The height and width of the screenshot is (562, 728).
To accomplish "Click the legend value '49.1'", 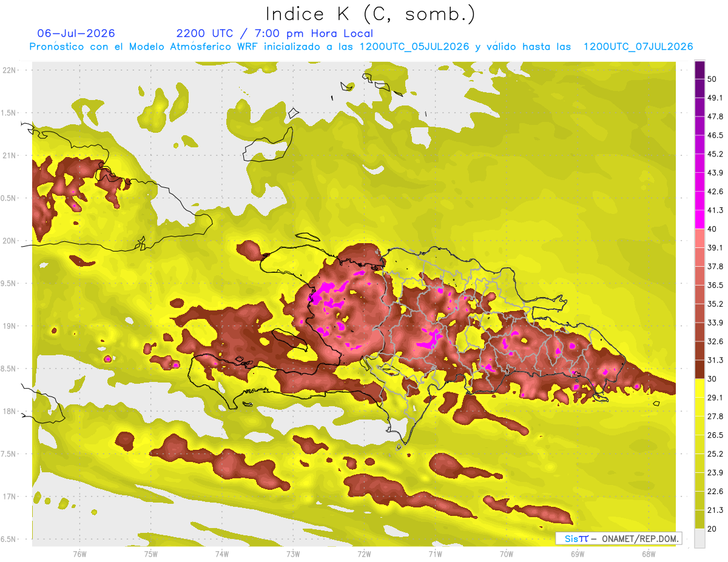I will coord(715,98).
